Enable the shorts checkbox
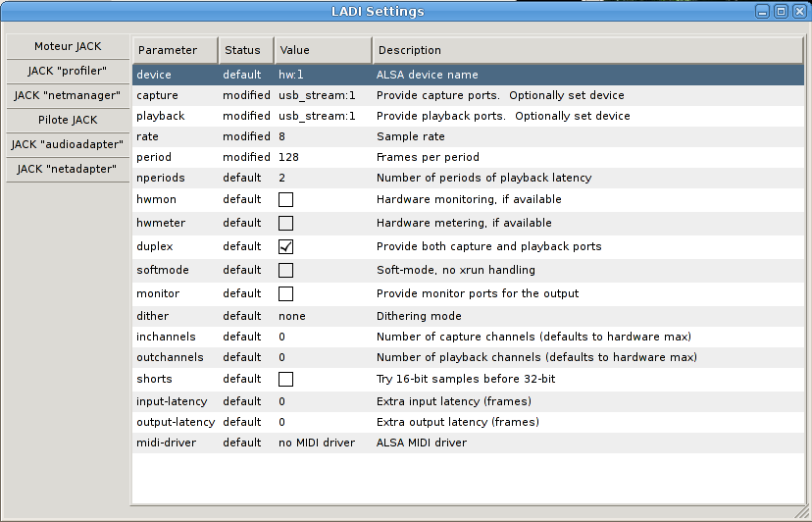The width and height of the screenshot is (812, 522). [285, 379]
